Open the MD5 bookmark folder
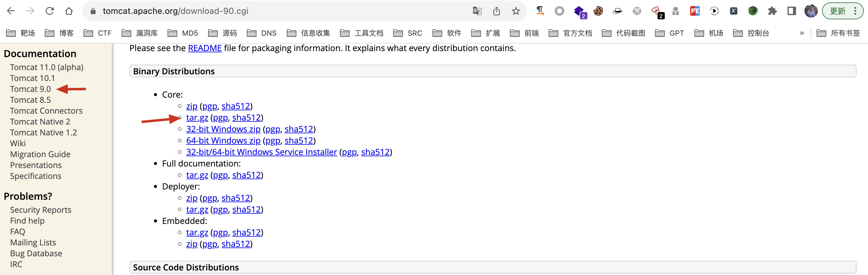Screen dimensions: 868x275 pos(183,33)
